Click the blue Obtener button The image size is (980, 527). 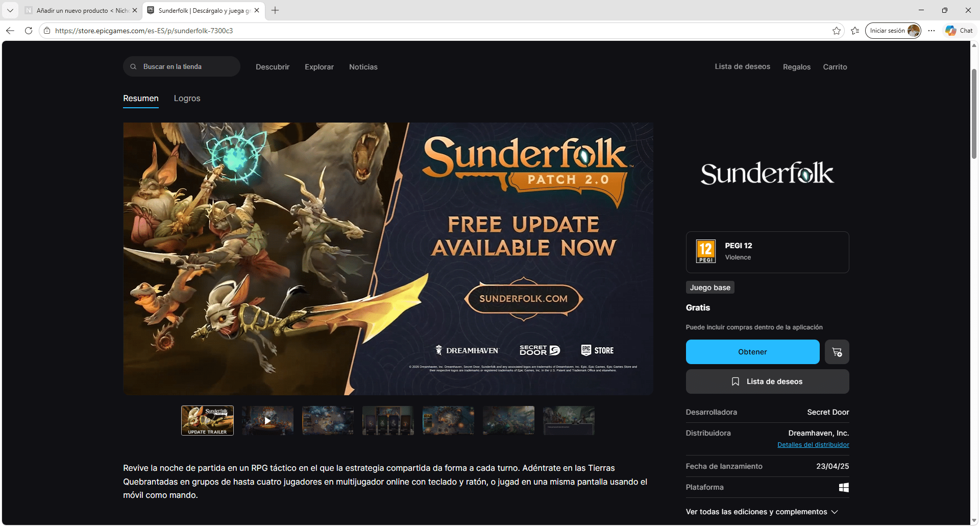pyautogui.click(x=752, y=352)
